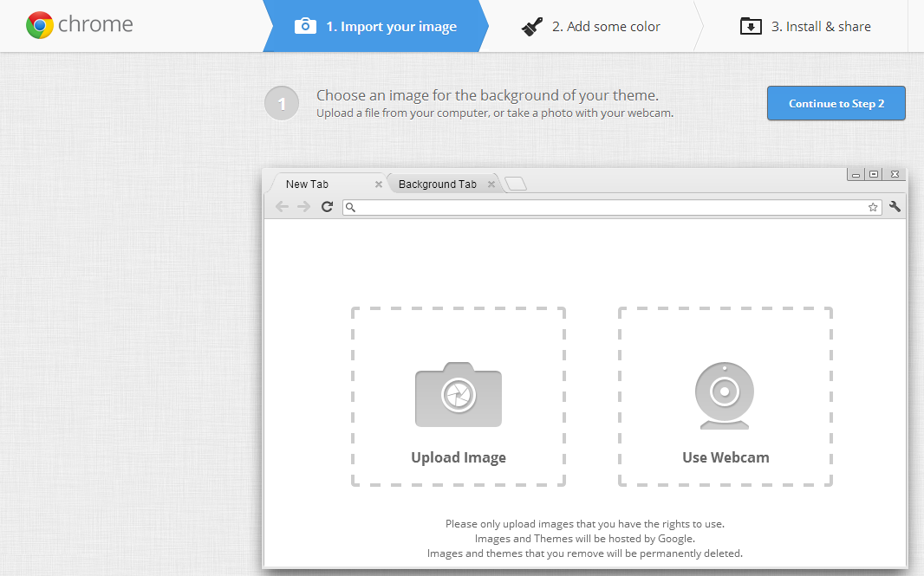Click the paintbrush icon for step 2
This screenshot has width=924, height=576.
(x=532, y=27)
